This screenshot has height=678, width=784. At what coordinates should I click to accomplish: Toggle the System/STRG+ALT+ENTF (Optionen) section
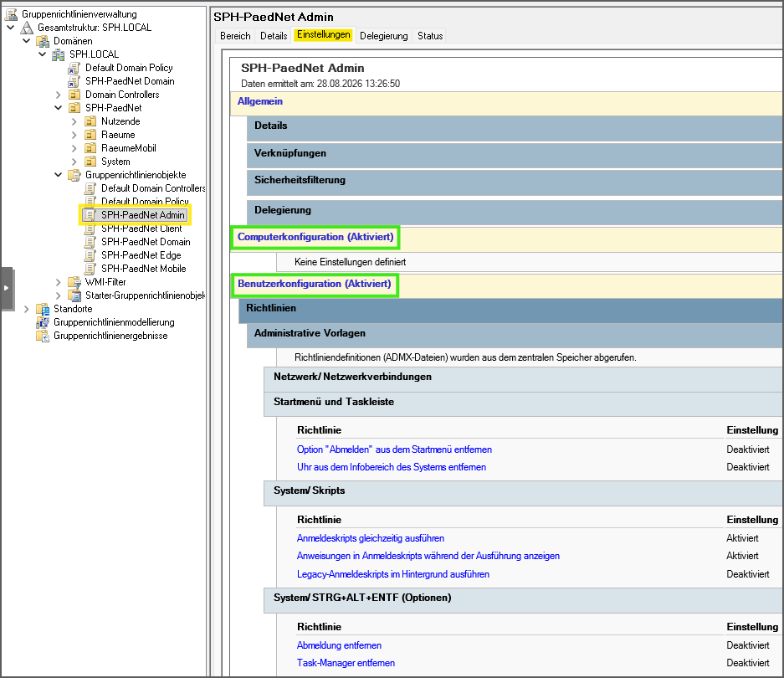523,600
